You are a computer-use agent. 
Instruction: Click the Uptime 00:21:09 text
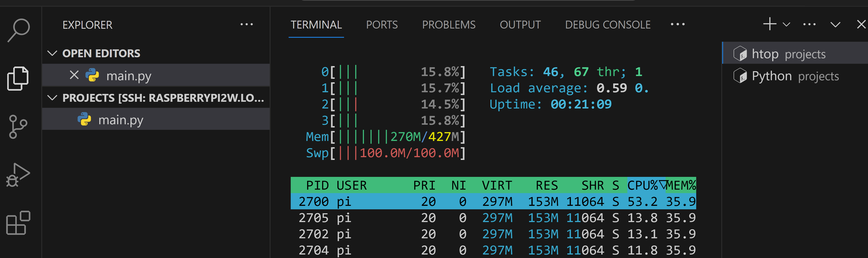tap(551, 104)
